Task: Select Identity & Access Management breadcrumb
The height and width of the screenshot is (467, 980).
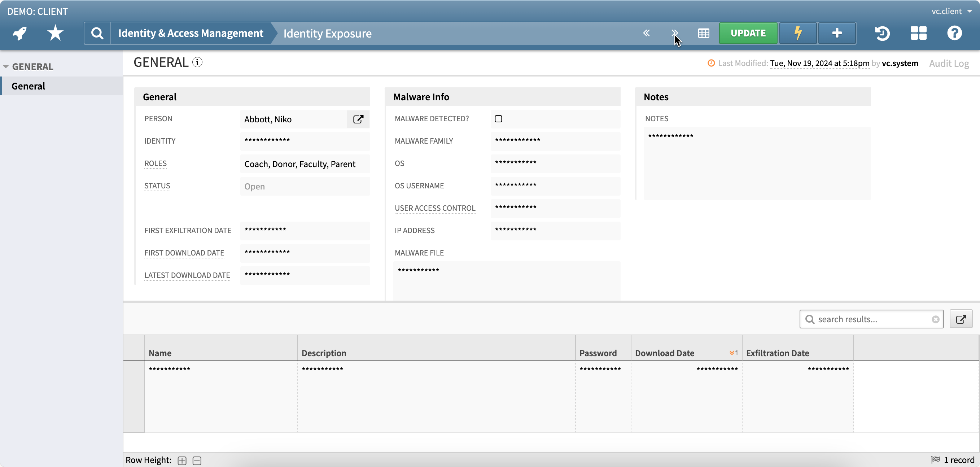Action: pyautogui.click(x=190, y=33)
